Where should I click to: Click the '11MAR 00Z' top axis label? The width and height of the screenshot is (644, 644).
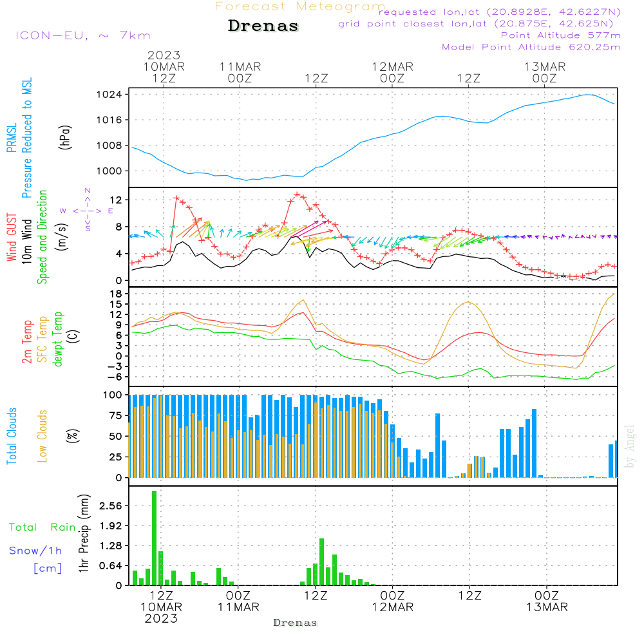[x=240, y=72]
